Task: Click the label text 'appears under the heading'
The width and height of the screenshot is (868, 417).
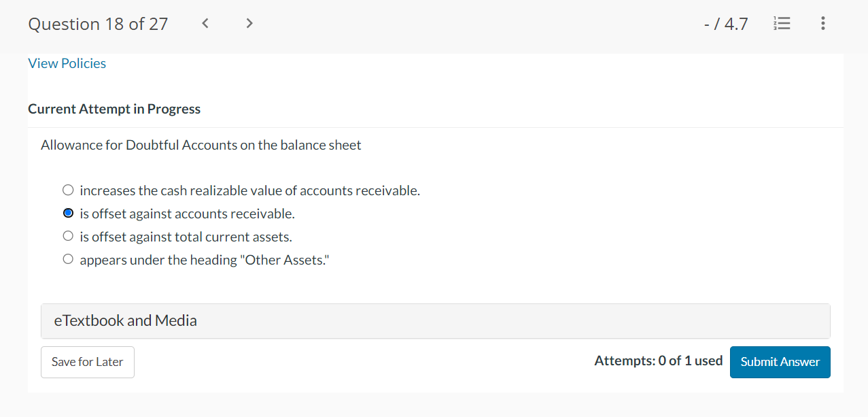Action: pyautogui.click(x=160, y=260)
